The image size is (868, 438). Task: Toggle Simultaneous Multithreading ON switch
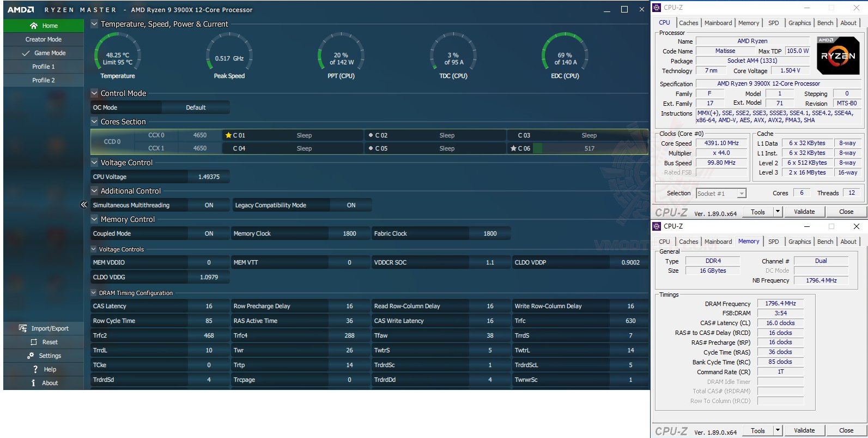209,205
